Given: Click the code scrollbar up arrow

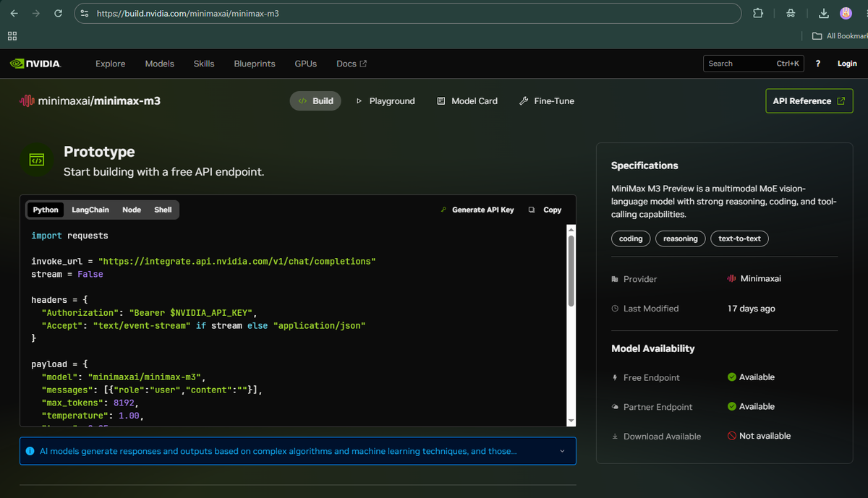Looking at the screenshot, I should [x=571, y=230].
